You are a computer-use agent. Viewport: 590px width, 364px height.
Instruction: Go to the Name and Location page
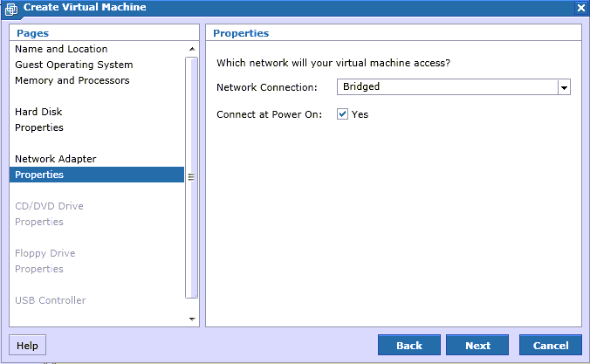61,49
